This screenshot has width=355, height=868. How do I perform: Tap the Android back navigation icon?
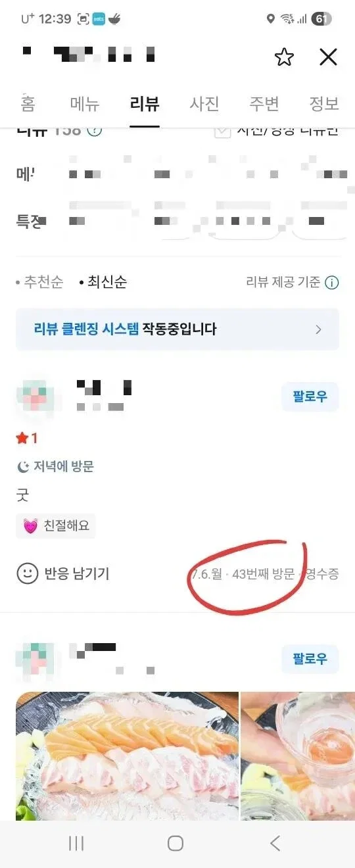[x=275, y=843]
